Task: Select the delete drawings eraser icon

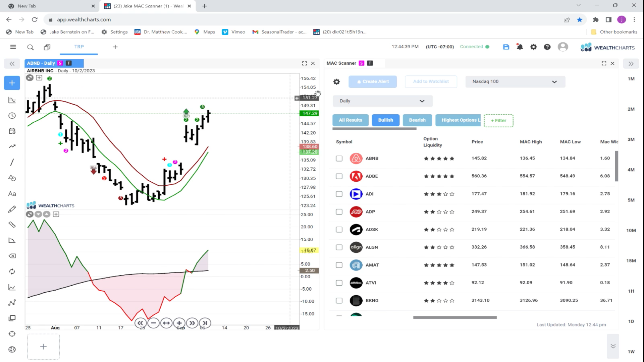Action: pyautogui.click(x=12, y=256)
